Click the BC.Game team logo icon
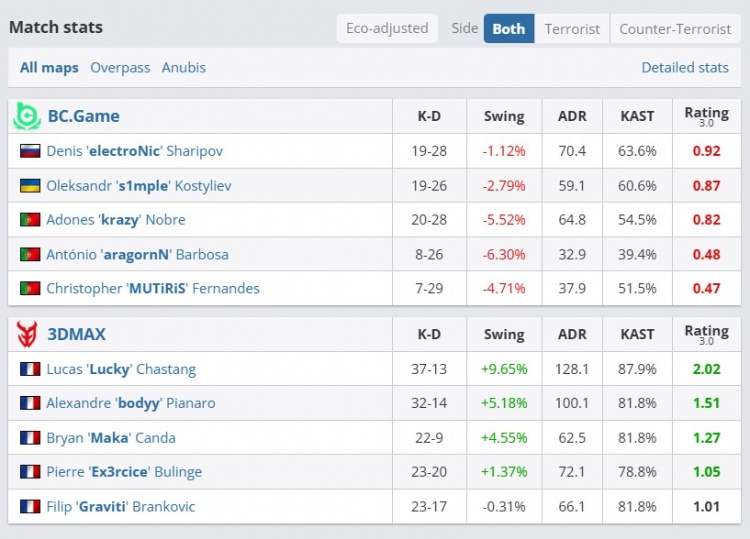This screenshot has width=750, height=539. 26,116
